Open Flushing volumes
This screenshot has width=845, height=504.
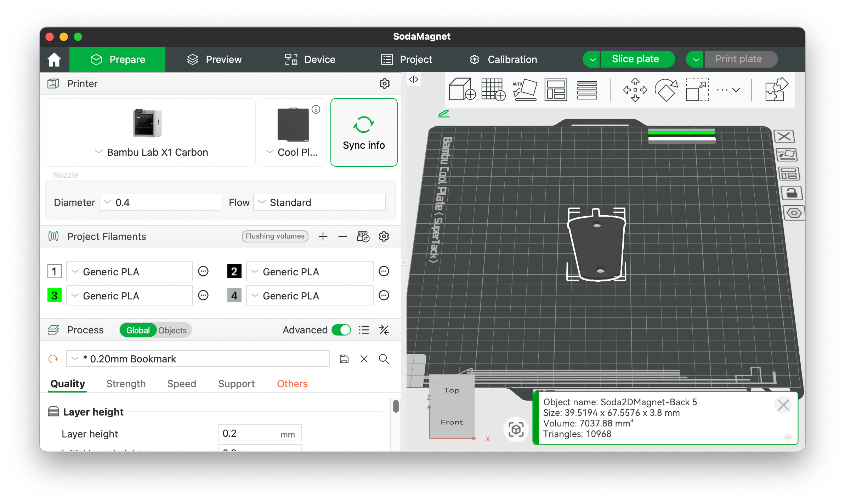(x=275, y=236)
